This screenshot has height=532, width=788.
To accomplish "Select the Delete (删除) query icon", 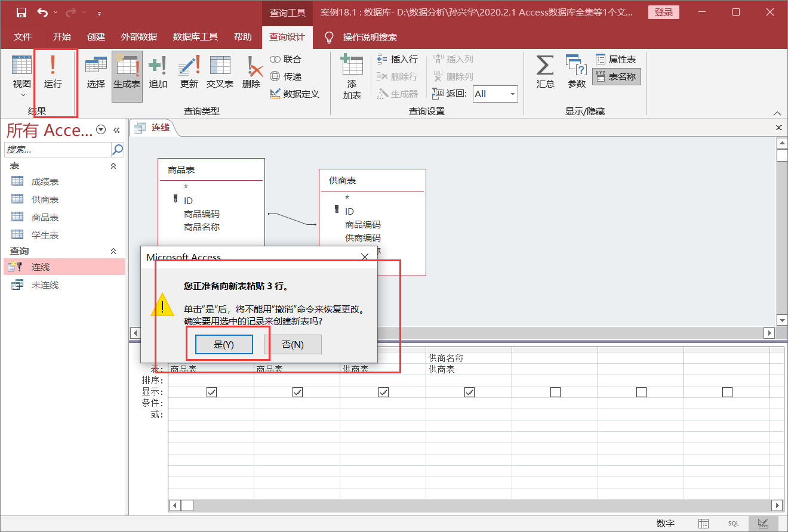I will [x=251, y=72].
